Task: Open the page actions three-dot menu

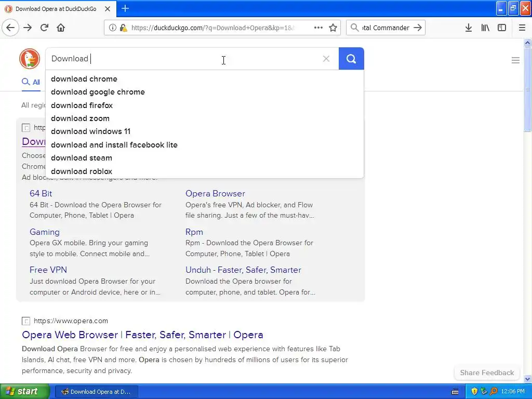Action: point(318,28)
